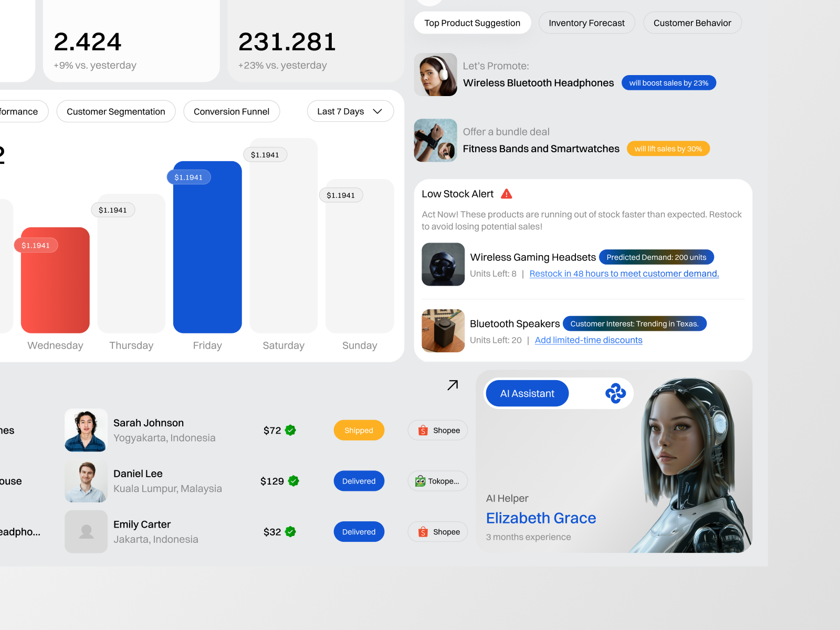Click the Wireless Gaming Headsets product thumbnail
840x630 pixels.
(x=443, y=264)
